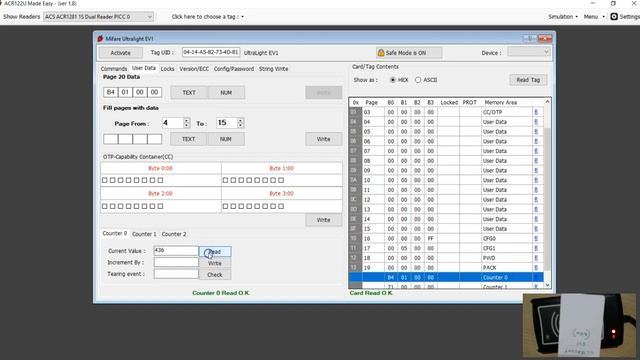
Task: Open the Counter 1 tab
Action: (144, 234)
